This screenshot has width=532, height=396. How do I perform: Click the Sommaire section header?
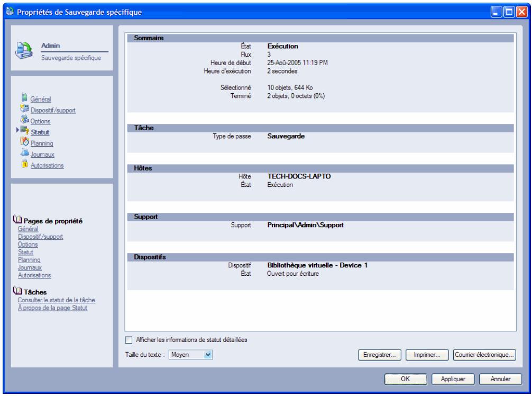(x=320, y=38)
